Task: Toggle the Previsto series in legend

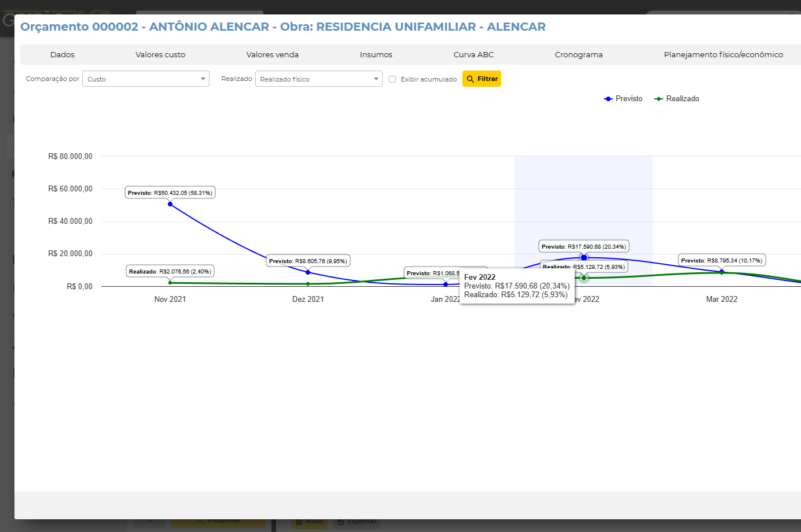Action: (623, 99)
